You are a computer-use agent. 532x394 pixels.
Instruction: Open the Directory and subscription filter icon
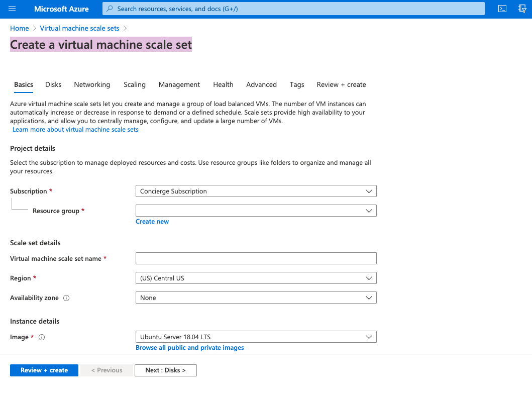click(522, 9)
